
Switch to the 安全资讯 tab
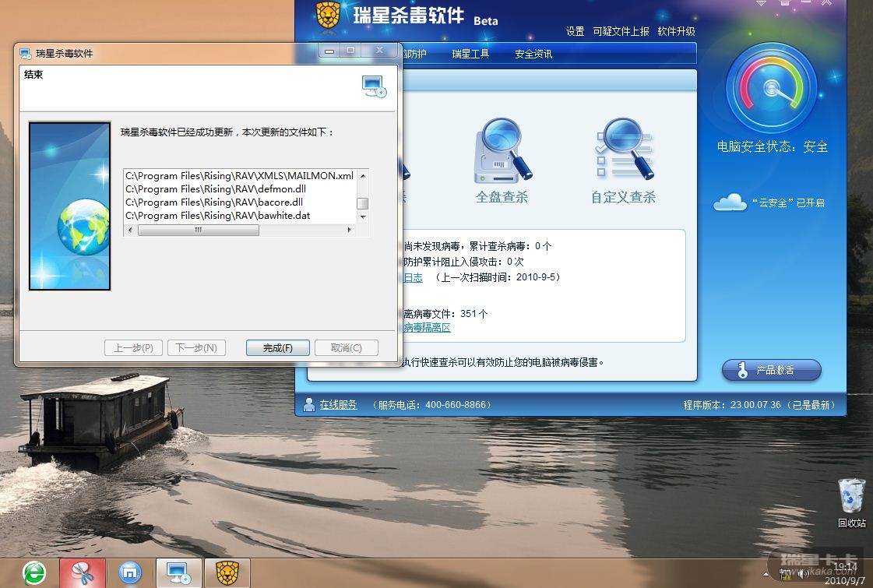click(x=533, y=54)
